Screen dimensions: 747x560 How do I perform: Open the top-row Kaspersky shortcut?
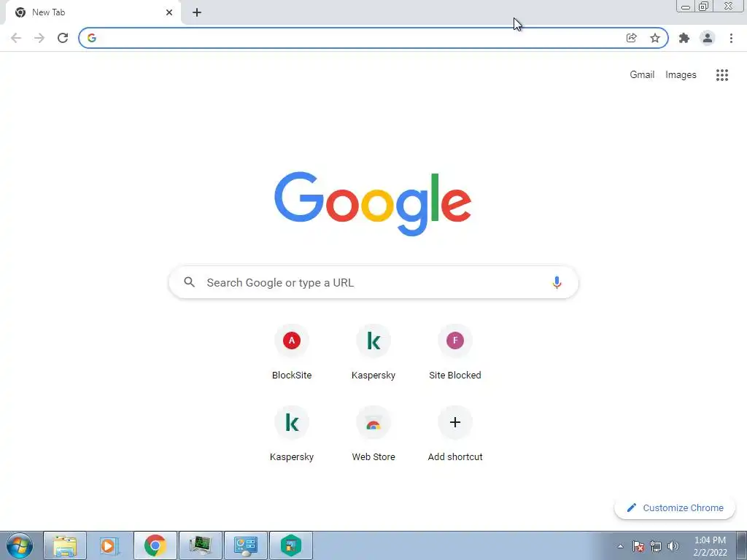(x=373, y=352)
